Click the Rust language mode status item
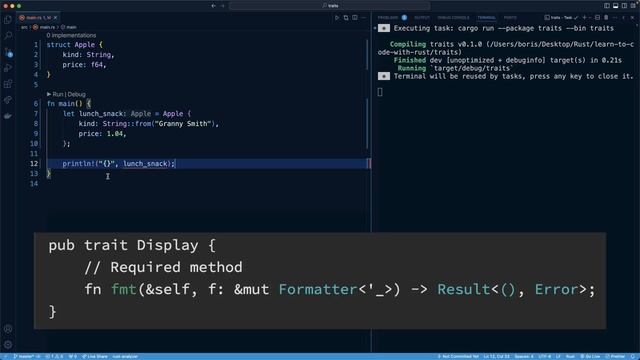This screenshot has height=360, width=640. (x=570, y=356)
